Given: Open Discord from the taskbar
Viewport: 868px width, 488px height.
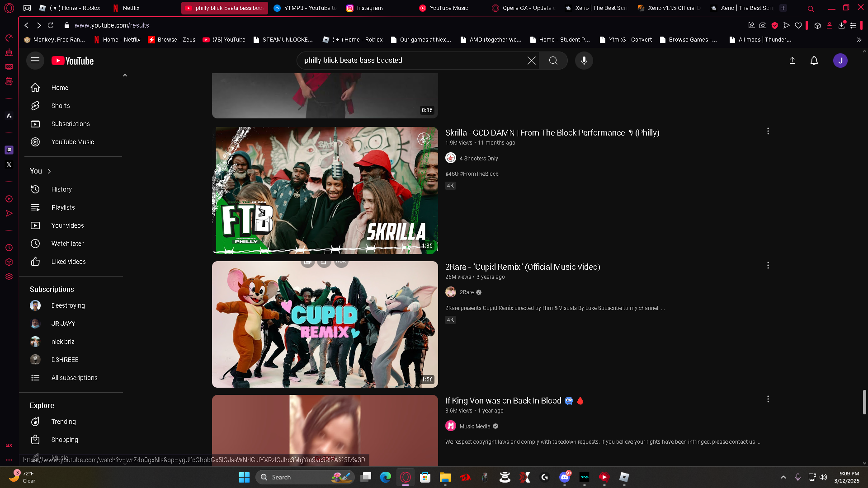Looking at the screenshot, I should (565, 477).
